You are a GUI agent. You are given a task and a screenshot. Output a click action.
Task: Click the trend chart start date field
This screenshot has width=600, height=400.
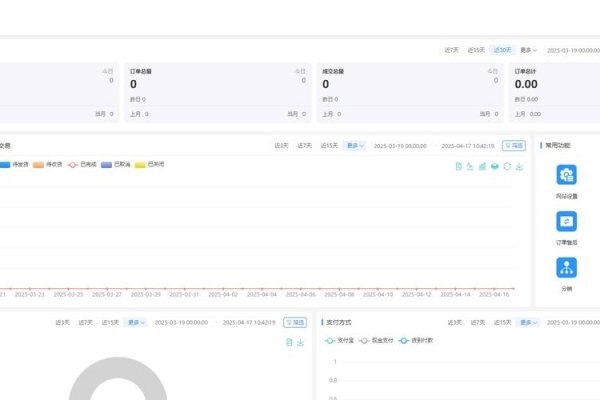pyautogui.click(x=400, y=145)
